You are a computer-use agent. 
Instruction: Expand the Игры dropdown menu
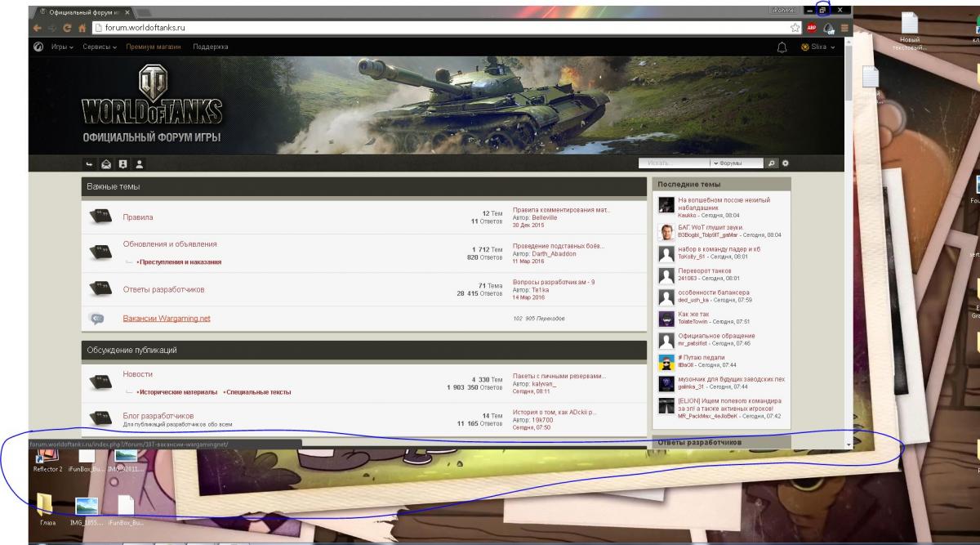(62, 47)
